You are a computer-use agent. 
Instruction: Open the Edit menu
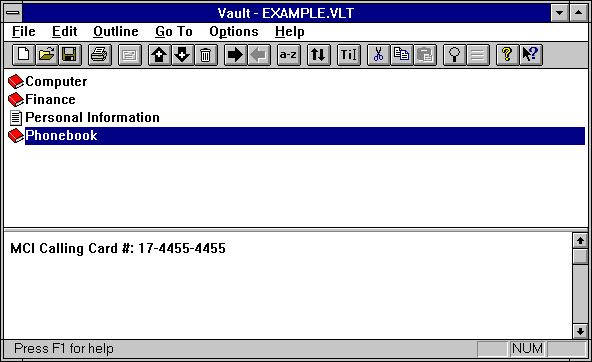tap(65, 31)
